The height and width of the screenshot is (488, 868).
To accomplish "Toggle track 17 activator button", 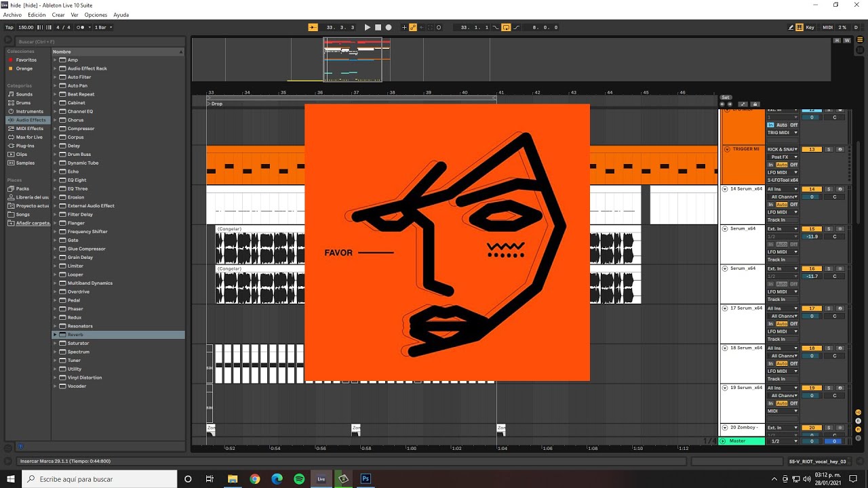I will (x=812, y=308).
